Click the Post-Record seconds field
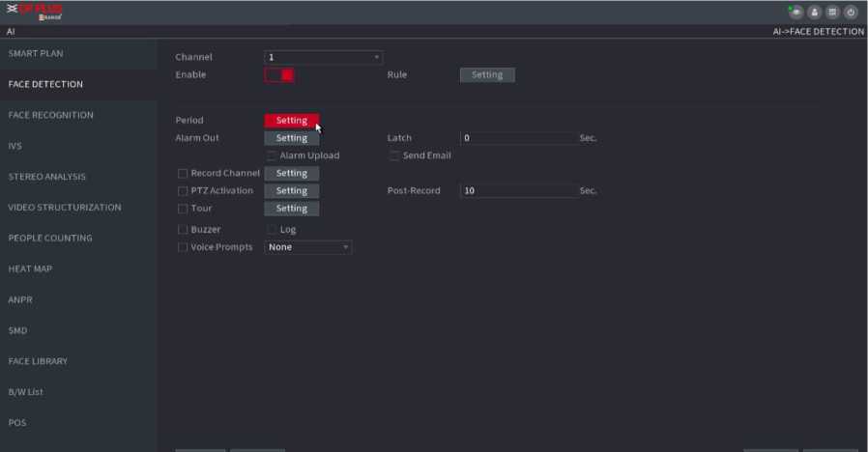Image resolution: width=868 pixels, height=452 pixels. 517,191
